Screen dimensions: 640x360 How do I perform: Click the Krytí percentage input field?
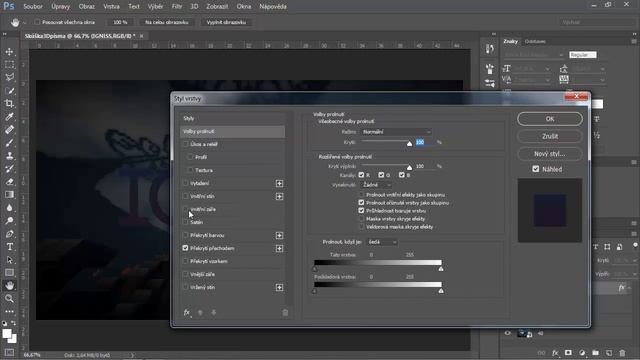pos(425,142)
